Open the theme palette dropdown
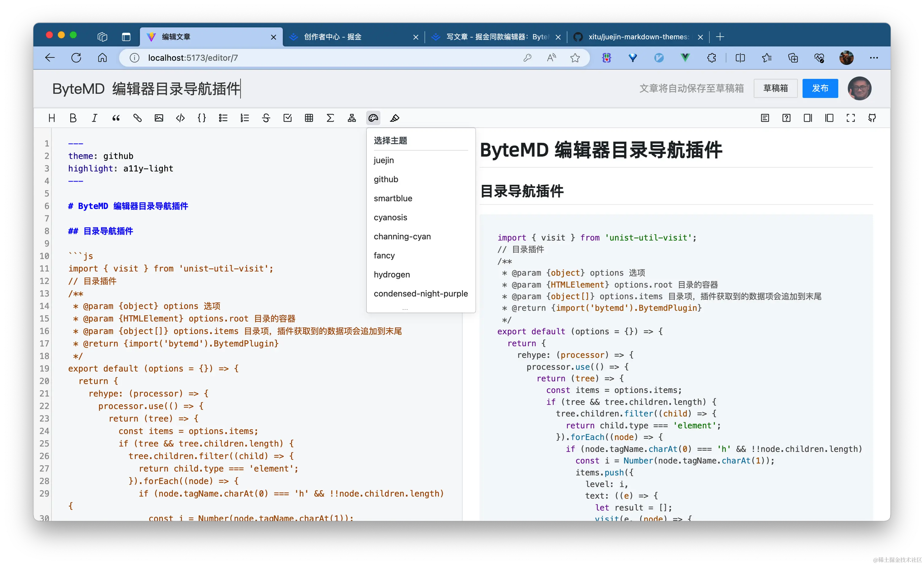 (x=373, y=118)
